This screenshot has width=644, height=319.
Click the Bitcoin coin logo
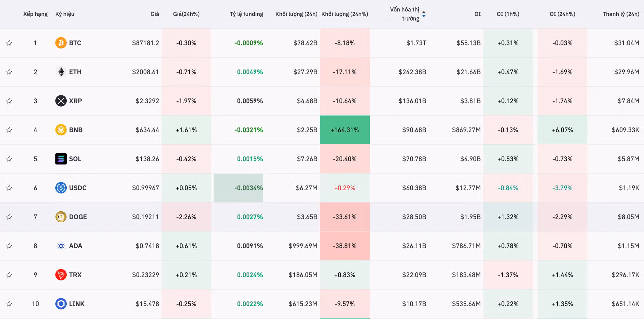tap(61, 43)
